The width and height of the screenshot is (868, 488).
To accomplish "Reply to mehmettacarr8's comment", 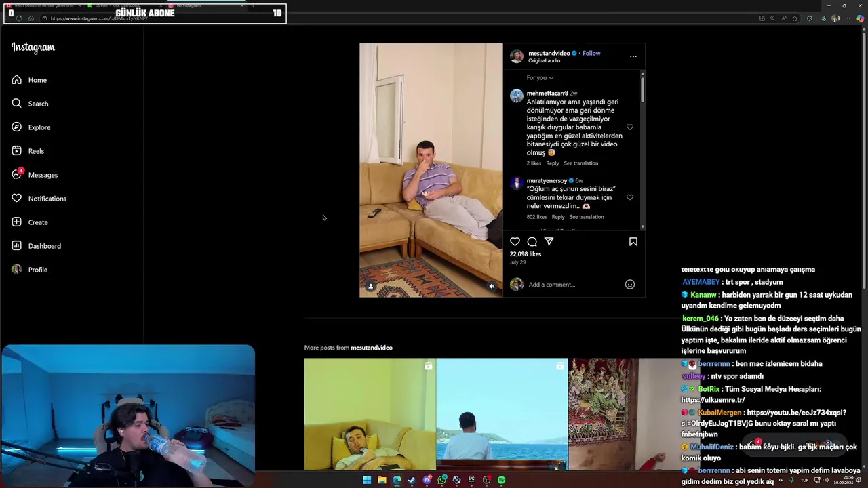I will point(552,163).
